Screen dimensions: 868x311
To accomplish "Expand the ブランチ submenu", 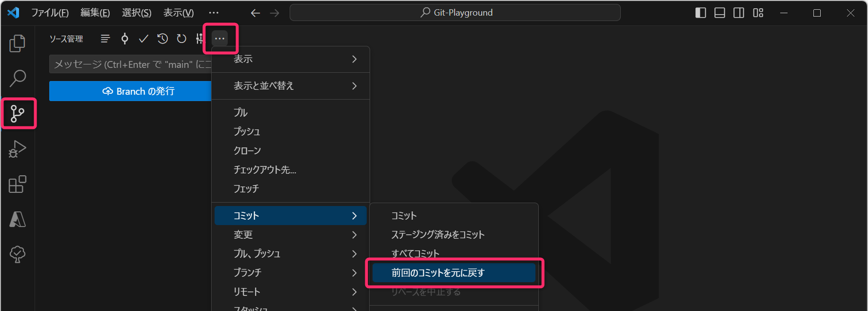I will click(x=291, y=272).
